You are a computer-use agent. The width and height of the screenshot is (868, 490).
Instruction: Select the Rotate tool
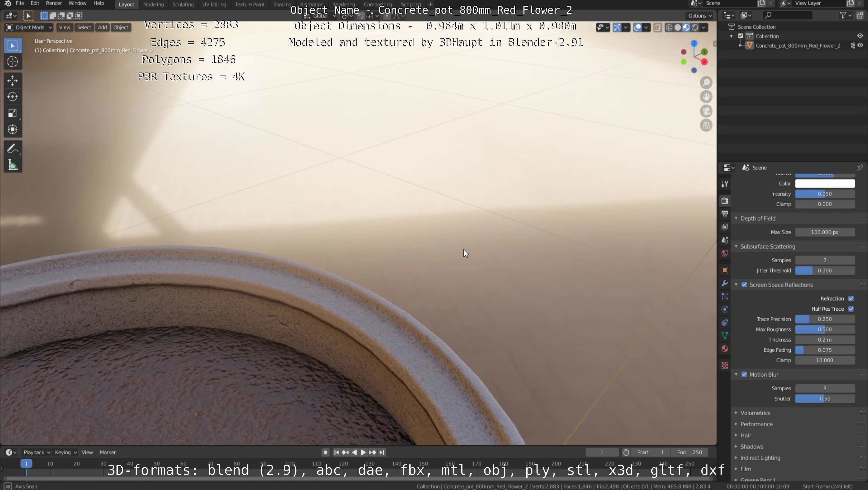(x=13, y=97)
